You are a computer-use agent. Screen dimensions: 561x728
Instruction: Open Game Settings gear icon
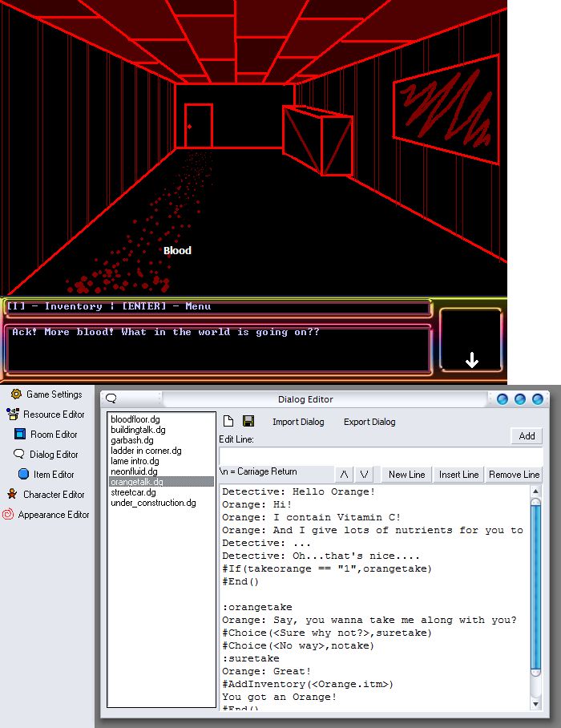click(16, 394)
